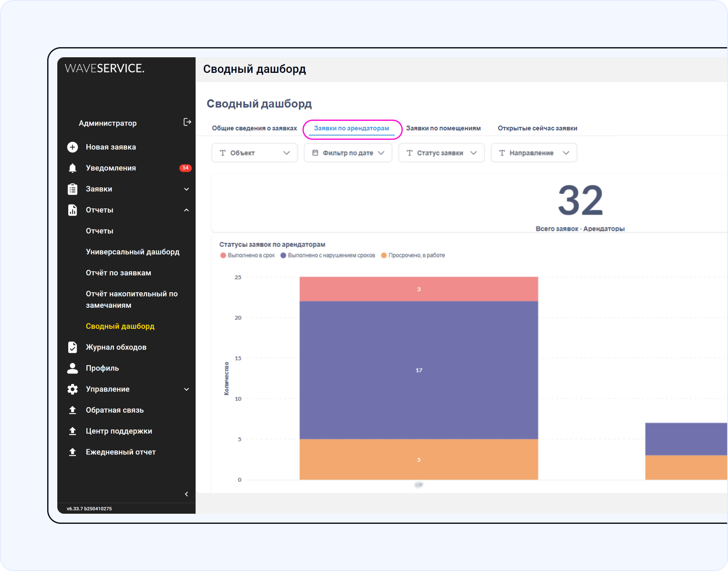
Task: Click the Управление gear icon
Action: (72, 389)
